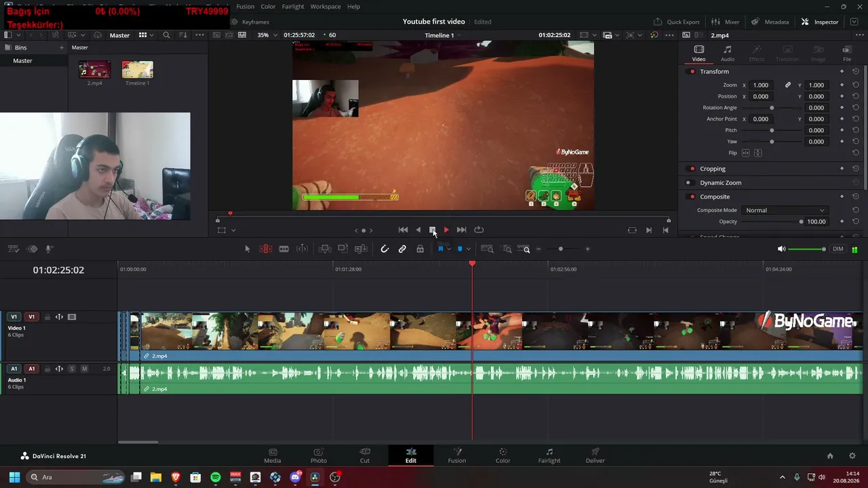
Task: Add keyframe for the Cropping section
Action: 842,169
